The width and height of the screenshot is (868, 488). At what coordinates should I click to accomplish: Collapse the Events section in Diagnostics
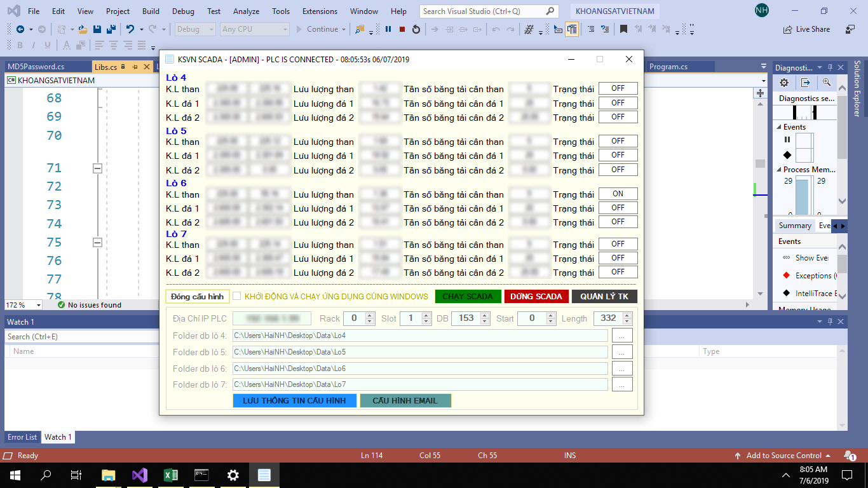click(x=779, y=127)
